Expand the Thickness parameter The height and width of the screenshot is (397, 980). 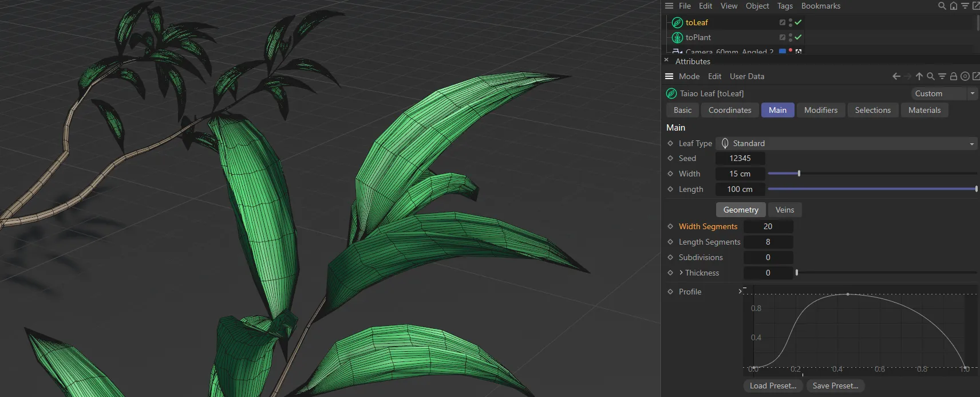681,273
